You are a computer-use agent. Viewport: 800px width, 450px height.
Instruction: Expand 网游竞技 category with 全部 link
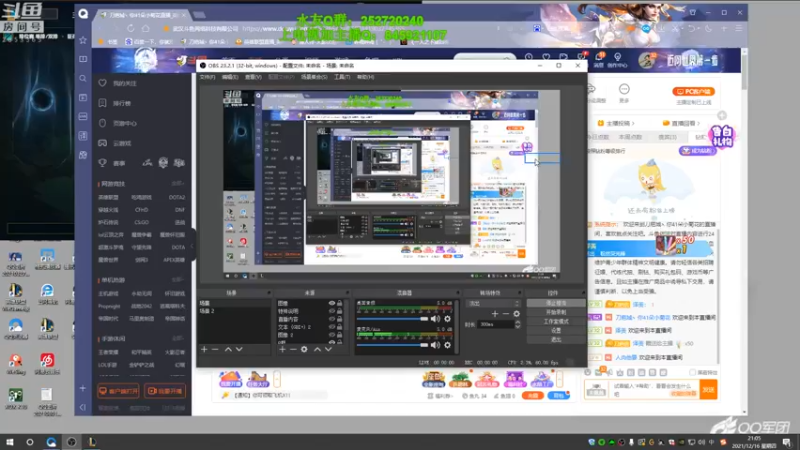(177, 183)
